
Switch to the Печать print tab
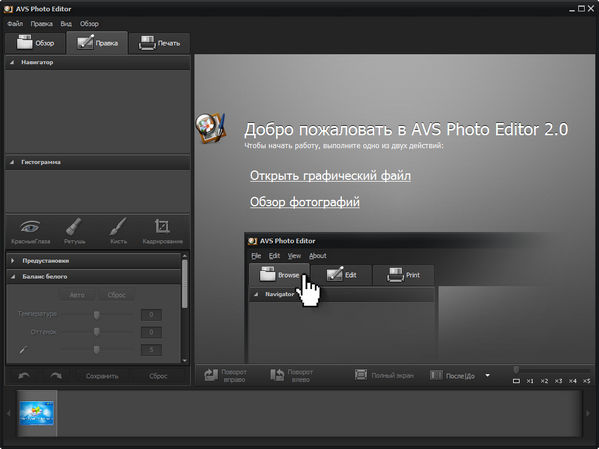tap(159, 43)
